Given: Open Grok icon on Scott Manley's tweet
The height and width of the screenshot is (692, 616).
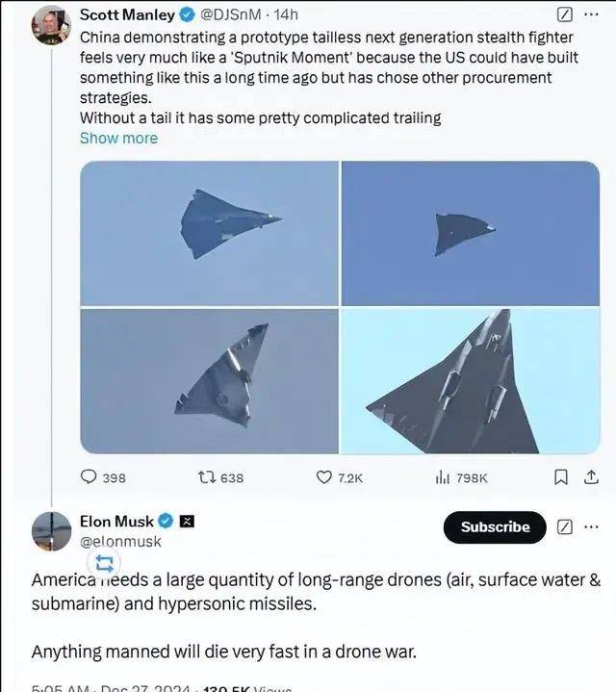Looking at the screenshot, I should 565,15.
